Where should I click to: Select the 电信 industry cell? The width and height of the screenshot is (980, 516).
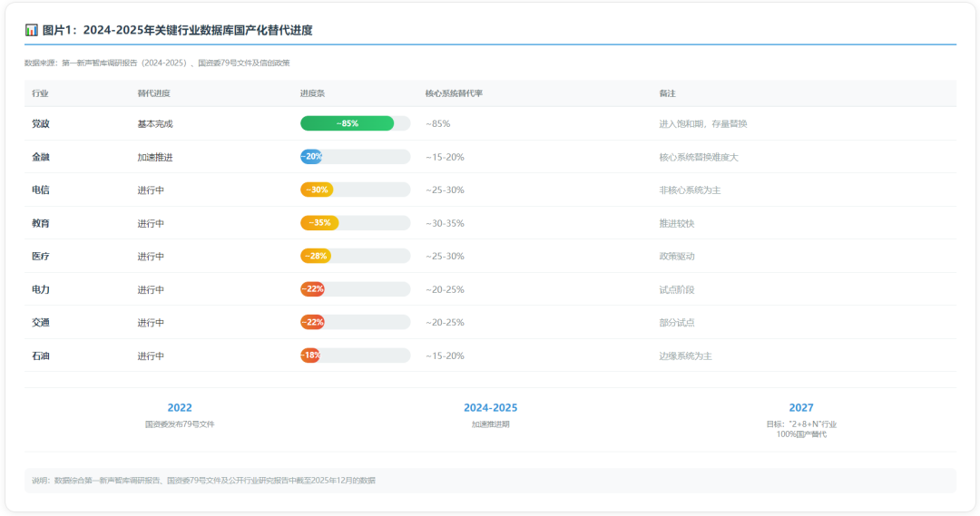click(x=41, y=190)
